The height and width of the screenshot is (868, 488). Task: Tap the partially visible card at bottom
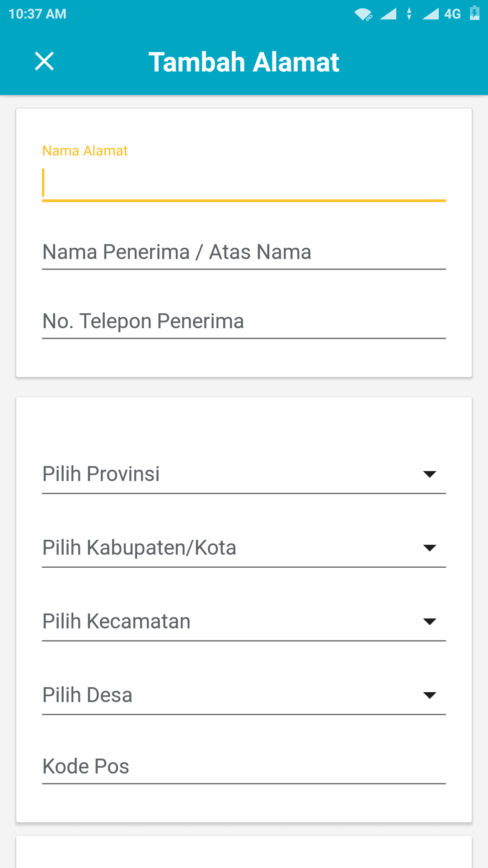click(244, 852)
